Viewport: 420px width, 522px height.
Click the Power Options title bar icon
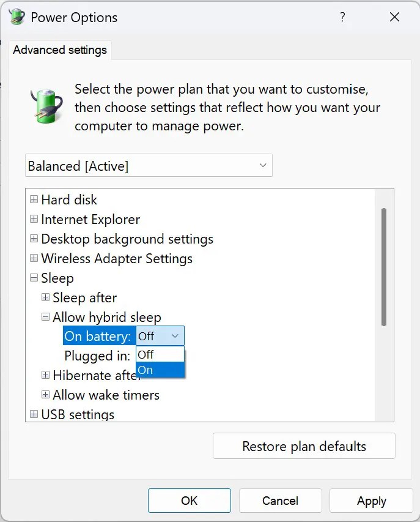[x=16, y=17]
